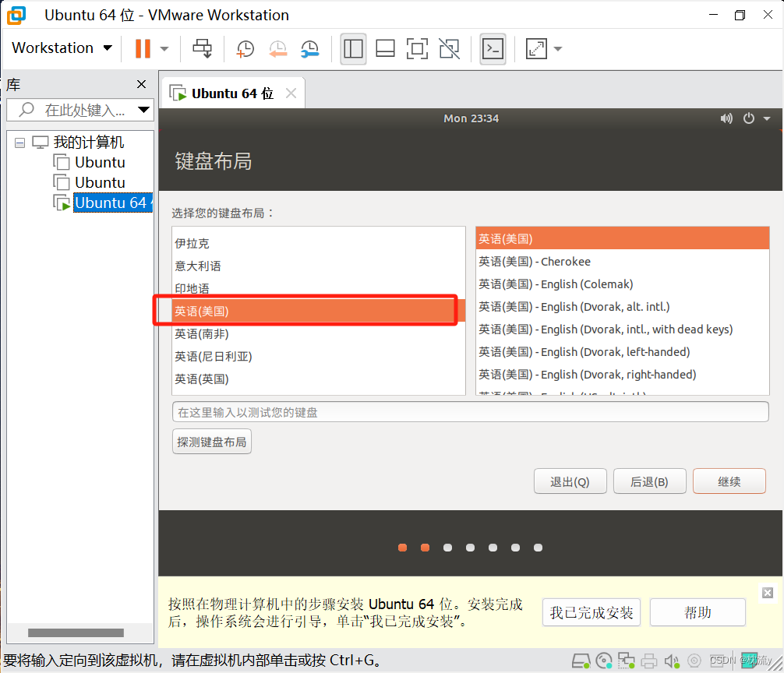The width and height of the screenshot is (784, 673).
Task: Click the VMware Workstation app logo
Action: click(16, 15)
